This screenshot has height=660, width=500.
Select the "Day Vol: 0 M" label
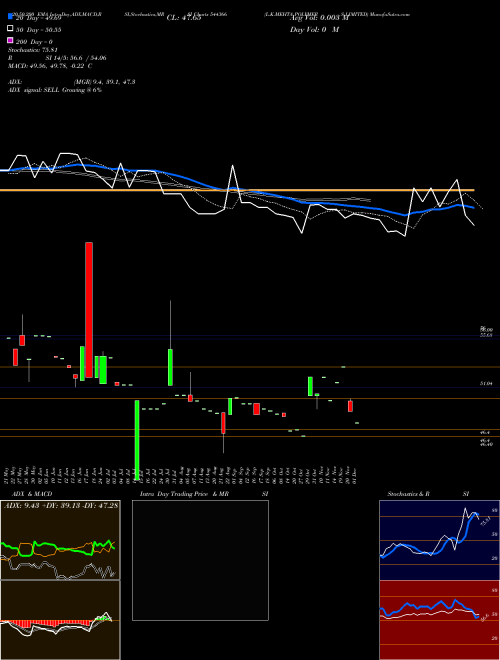314,30
